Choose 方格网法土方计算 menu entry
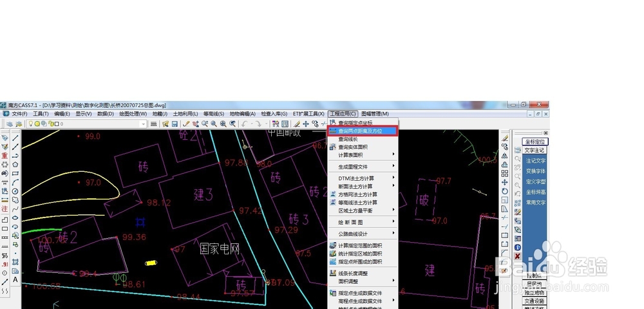644x309 pixels. 363,194
